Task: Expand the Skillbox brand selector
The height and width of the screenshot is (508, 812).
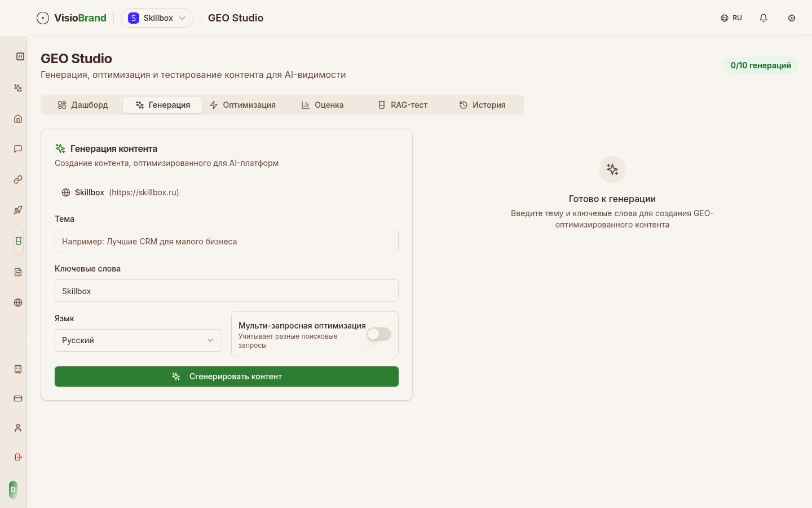Action: click(157, 18)
